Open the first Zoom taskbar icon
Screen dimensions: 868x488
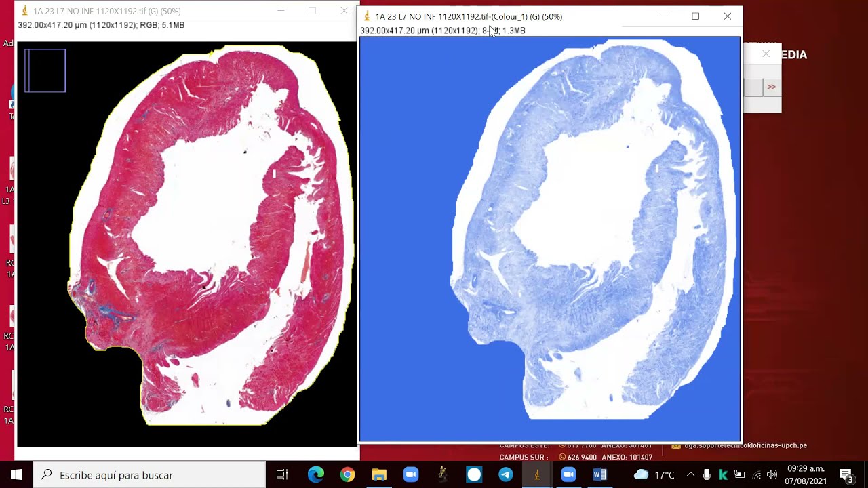[x=411, y=475]
